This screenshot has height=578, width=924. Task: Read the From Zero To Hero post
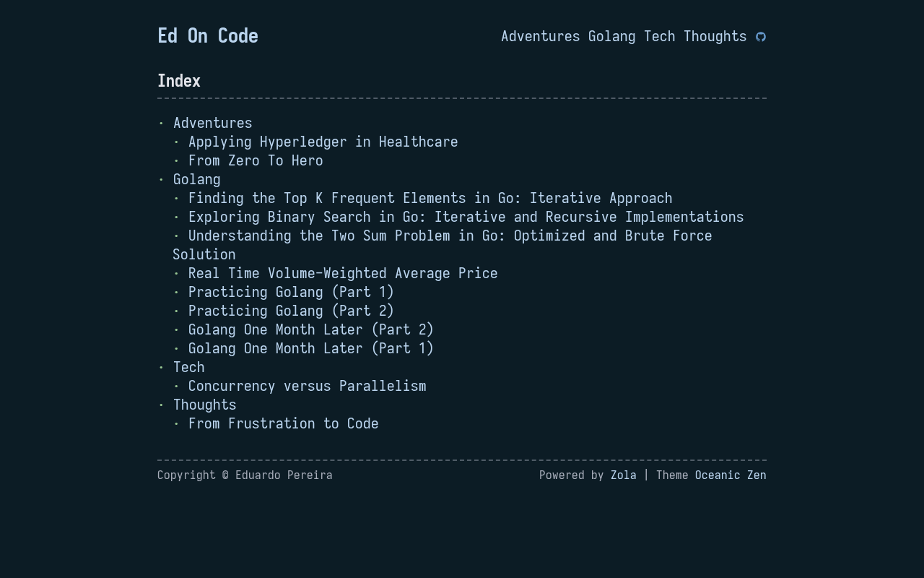(x=256, y=160)
